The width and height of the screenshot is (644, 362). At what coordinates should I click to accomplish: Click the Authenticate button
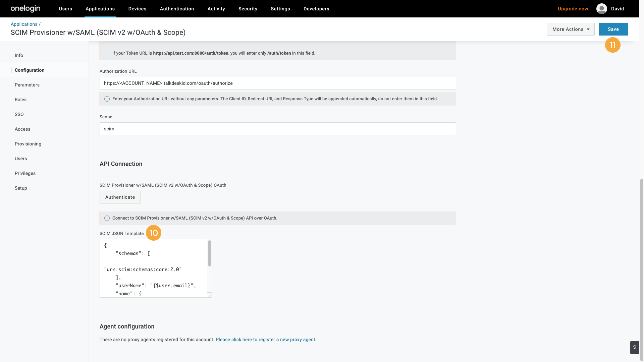(120, 197)
